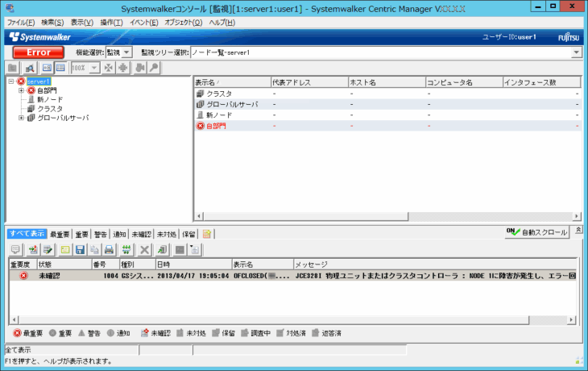The image size is (588, 371).
Task: Select グローバルサーバ row in node list
Action: 387,104
